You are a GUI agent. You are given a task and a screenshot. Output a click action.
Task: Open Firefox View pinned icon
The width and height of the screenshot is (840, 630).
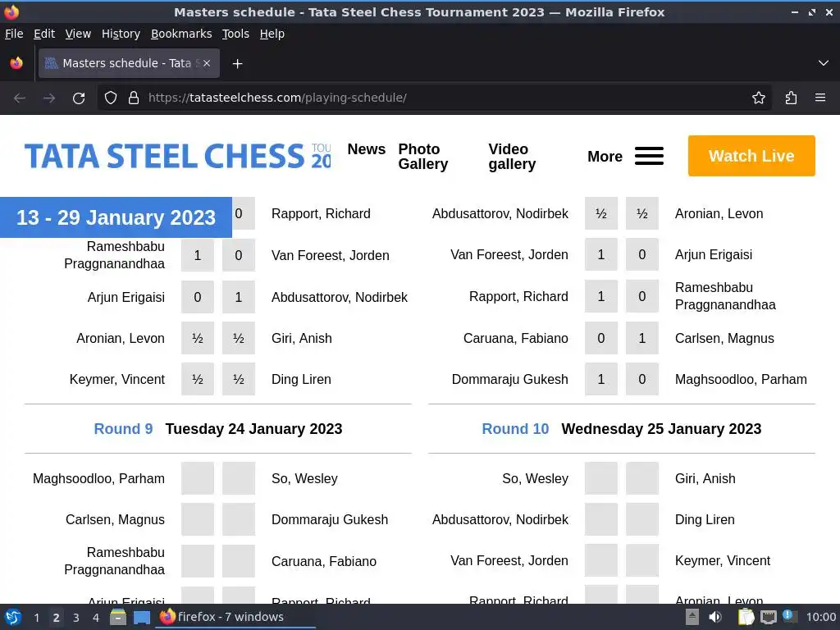pos(16,63)
